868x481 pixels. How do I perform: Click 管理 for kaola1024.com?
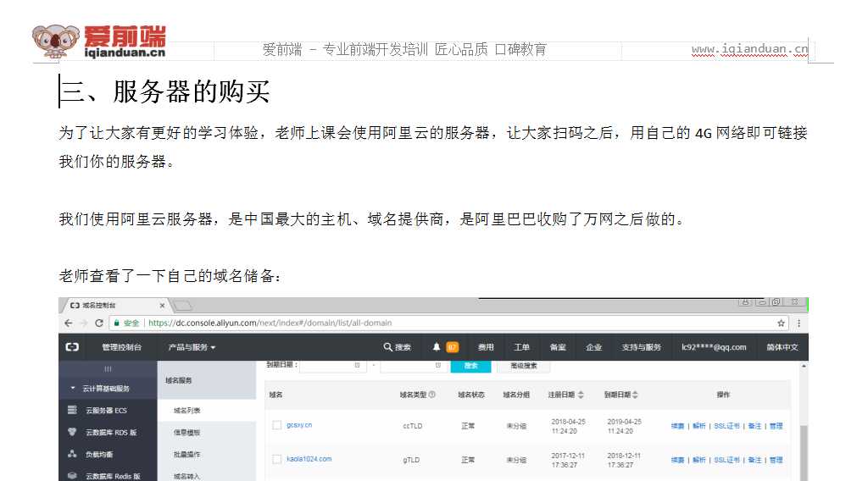coord(776,460)
